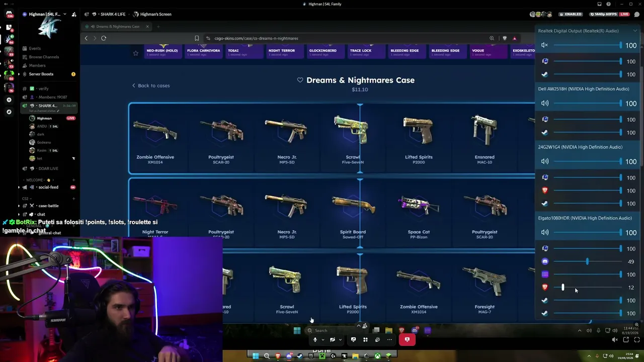The image size is (644, 362).
Task: Open Discover servers compass icon
Action: click(9, 112)
